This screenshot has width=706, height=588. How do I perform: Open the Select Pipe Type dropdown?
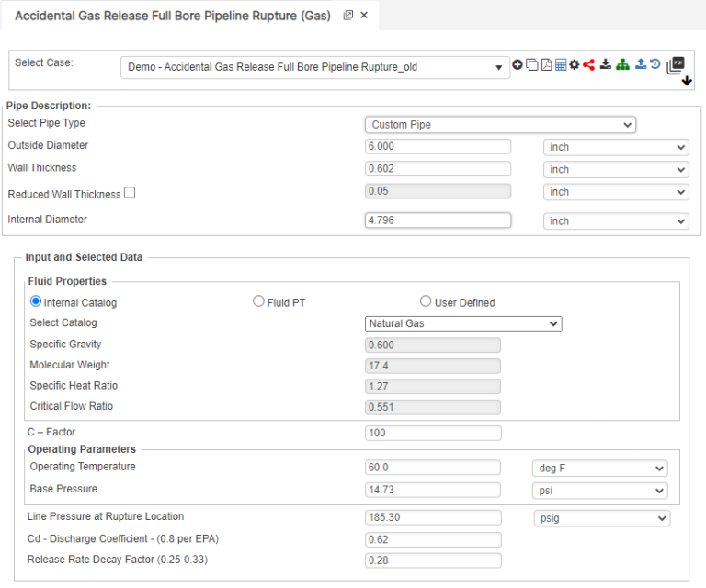pos(500,125)
